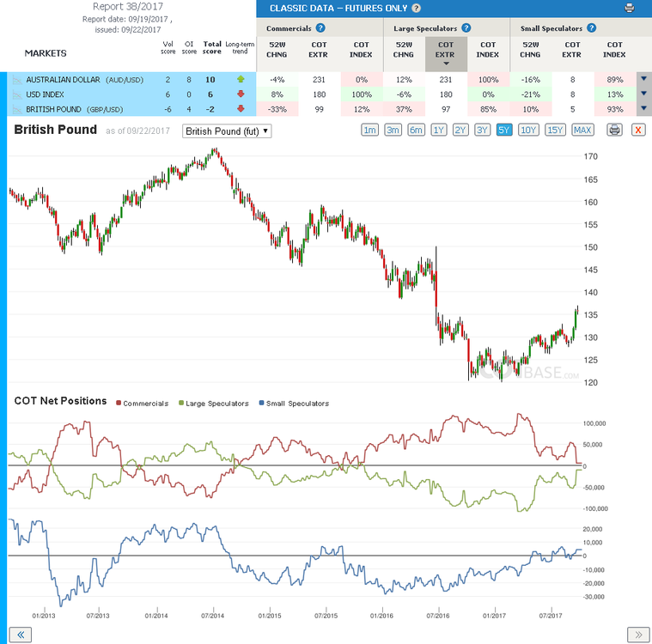This screenshot has width=652, height=644.
Task: Toggle Large Speculators legend series
Action: pos(213,404)
